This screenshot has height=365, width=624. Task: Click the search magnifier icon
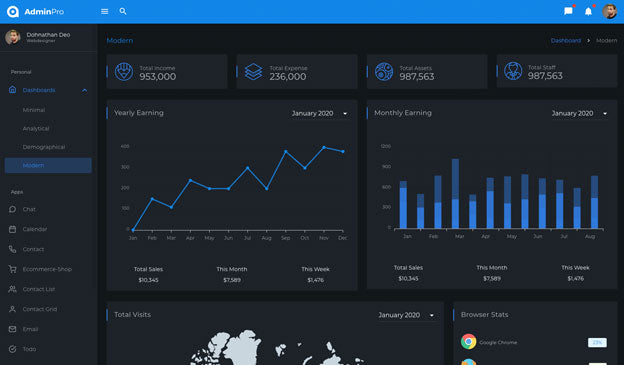123,11
